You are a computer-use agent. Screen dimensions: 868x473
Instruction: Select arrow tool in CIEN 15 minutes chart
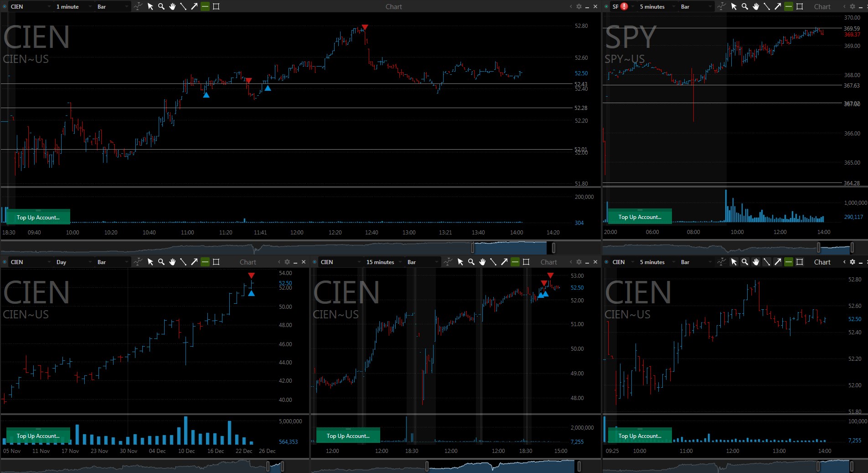[x=504, y=262]
